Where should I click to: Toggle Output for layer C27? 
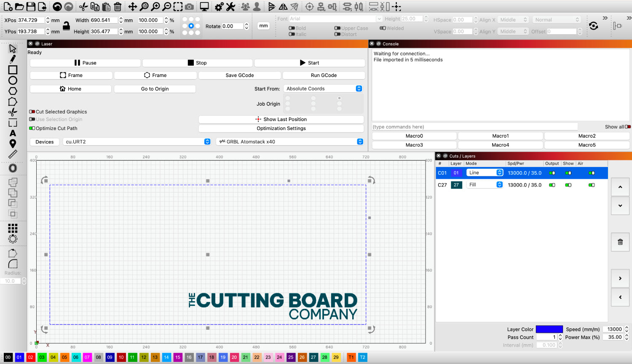tap(552, 185)
